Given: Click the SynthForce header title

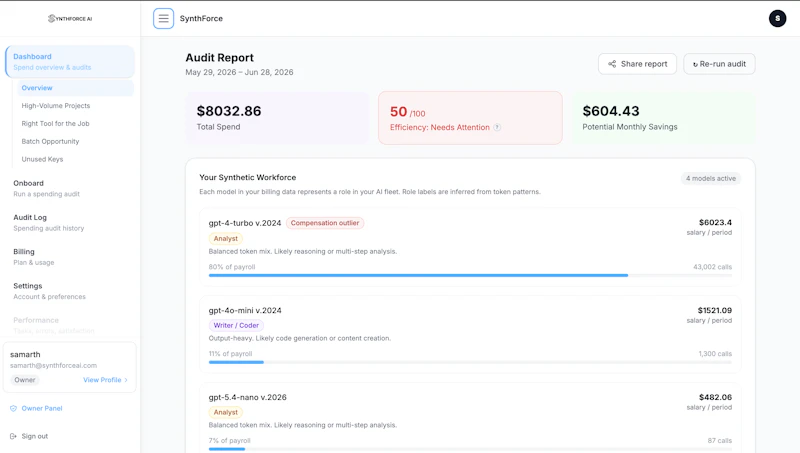Looking at the screenshot, I should pyautogui.click(x=201, y=18).
